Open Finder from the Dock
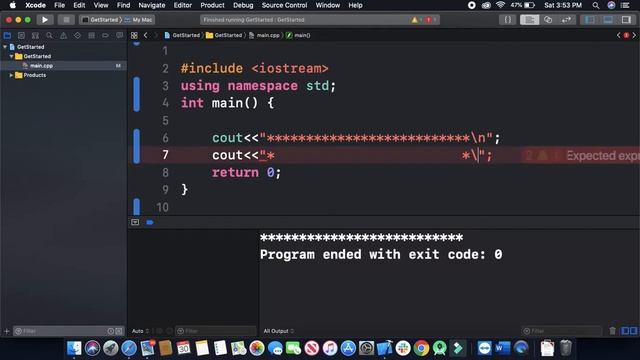Image resolution: width=640 pixels, height=360 pixels. (74, 348)
